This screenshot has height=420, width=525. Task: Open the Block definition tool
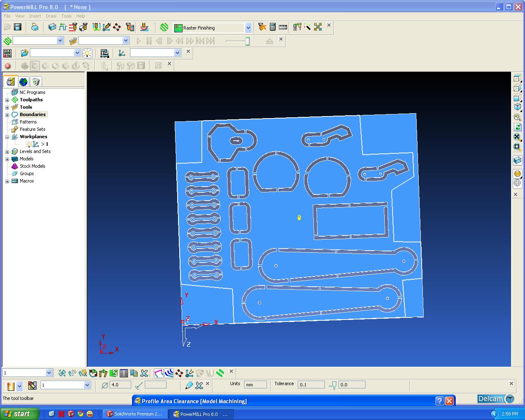tap(52, 27)
